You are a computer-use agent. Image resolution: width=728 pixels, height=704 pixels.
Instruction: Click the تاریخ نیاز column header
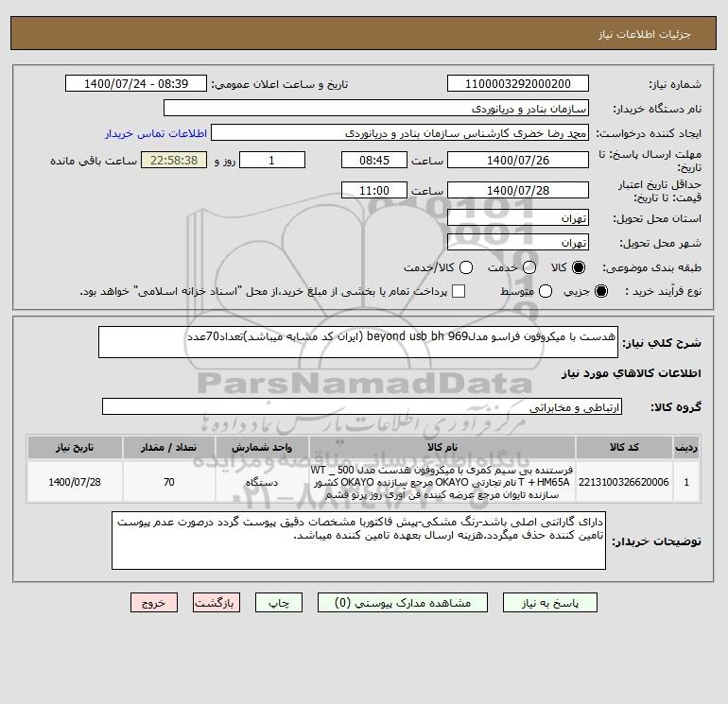(x=75, y=447)
